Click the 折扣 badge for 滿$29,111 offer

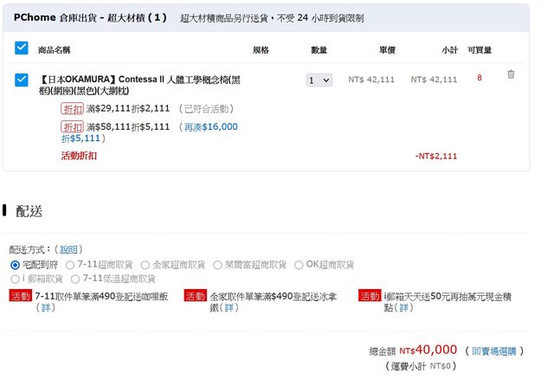coord(72,109)
